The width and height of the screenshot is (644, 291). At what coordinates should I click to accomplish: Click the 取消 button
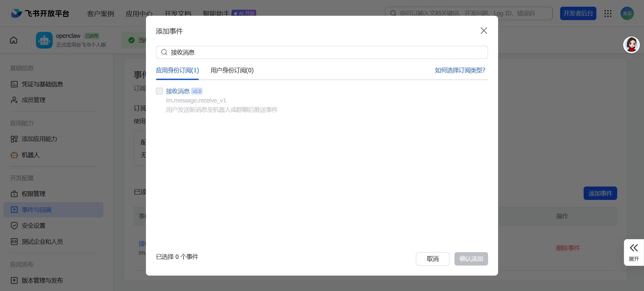point(432,259)
